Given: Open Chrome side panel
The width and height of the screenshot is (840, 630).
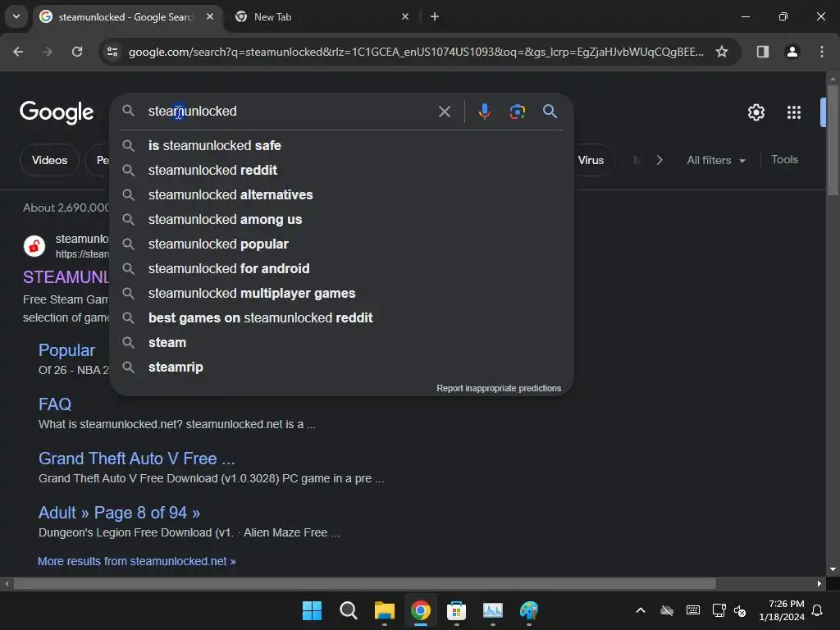Looking at the screenshot, I should [x=763, y=52].
